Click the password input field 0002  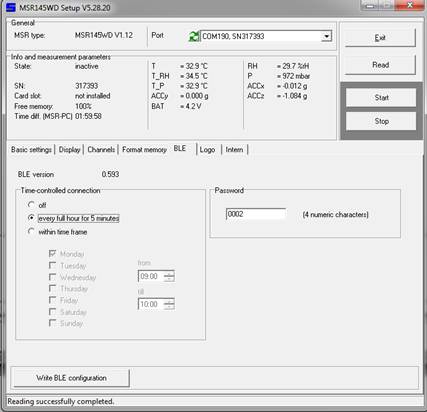[256, 214]
